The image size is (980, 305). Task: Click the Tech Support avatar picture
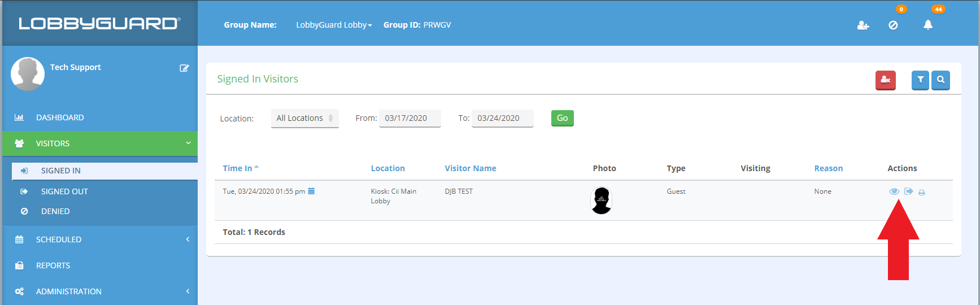pos(28,74)
